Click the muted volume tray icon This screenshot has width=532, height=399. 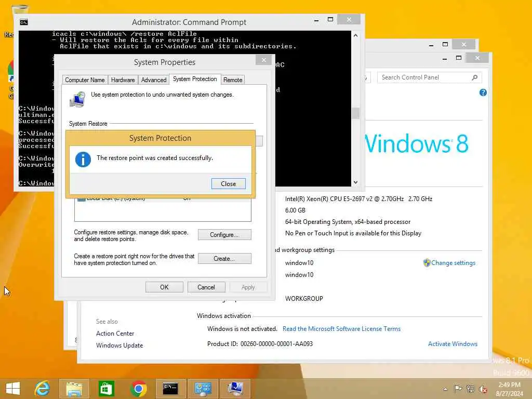pyautogui.click(x=483, y=389)
